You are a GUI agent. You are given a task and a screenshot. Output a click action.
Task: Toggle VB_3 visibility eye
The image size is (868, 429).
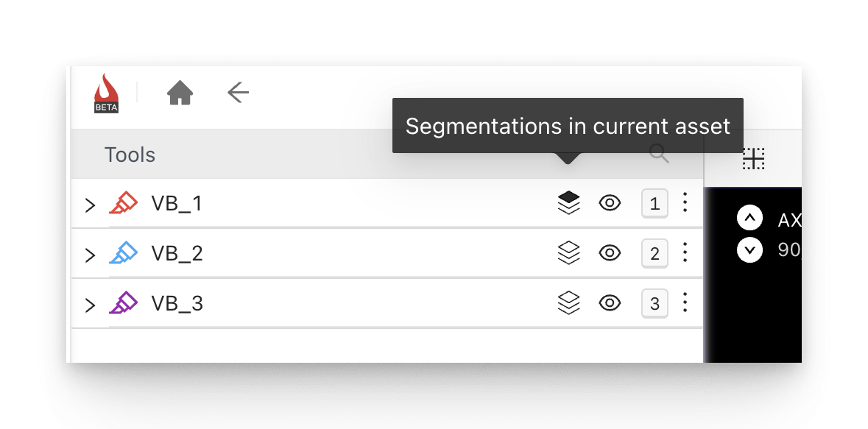click(610, 303)
